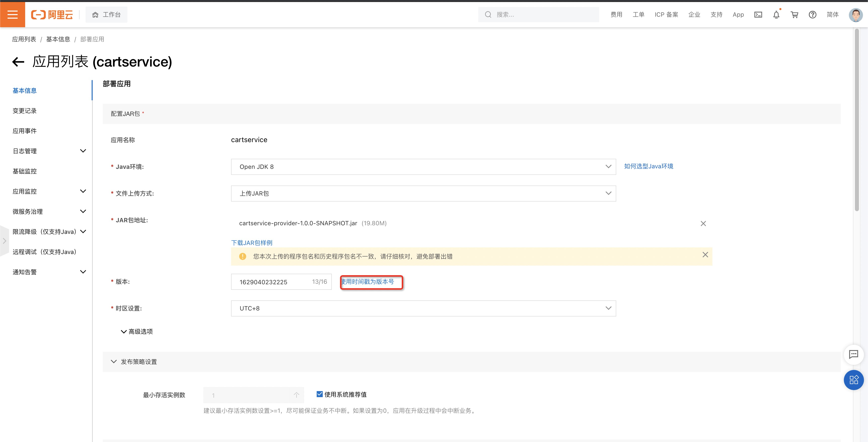Click the top search input field
The height and width of the screenshot is (442, 868).
click(x=538, y=15)
